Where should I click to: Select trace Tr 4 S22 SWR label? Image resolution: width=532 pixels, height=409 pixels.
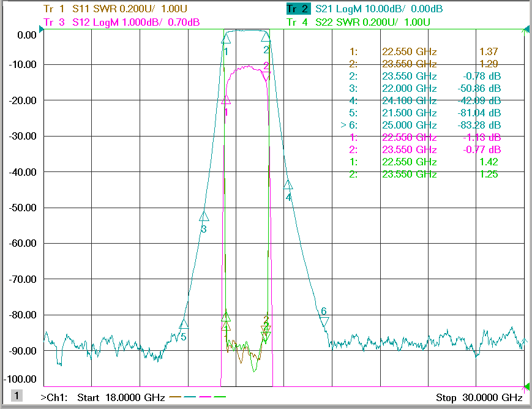(x=358, y=22)
